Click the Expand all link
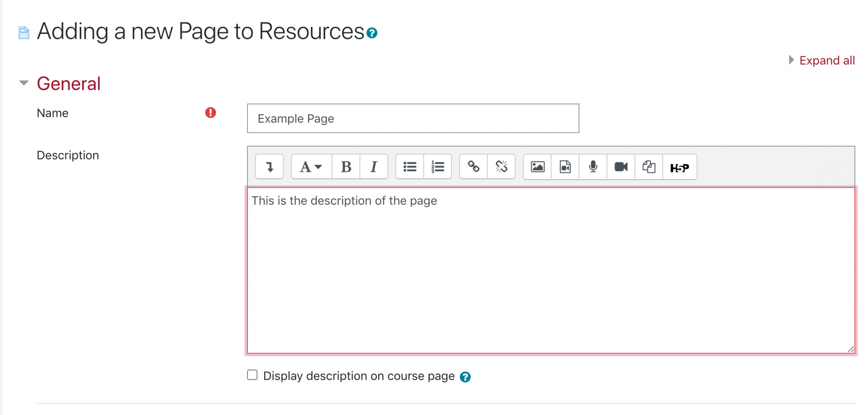868x415 pixels. 826,61
